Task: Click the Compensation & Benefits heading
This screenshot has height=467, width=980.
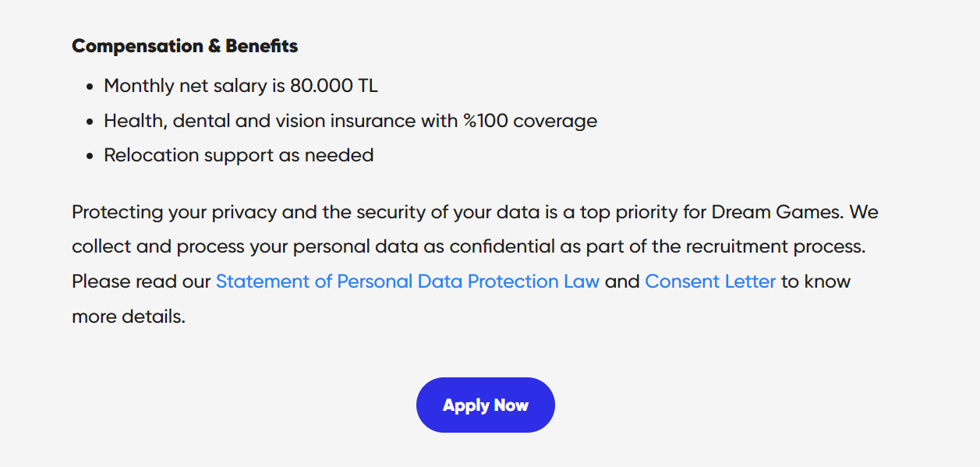Action: [x=185, y=46]
